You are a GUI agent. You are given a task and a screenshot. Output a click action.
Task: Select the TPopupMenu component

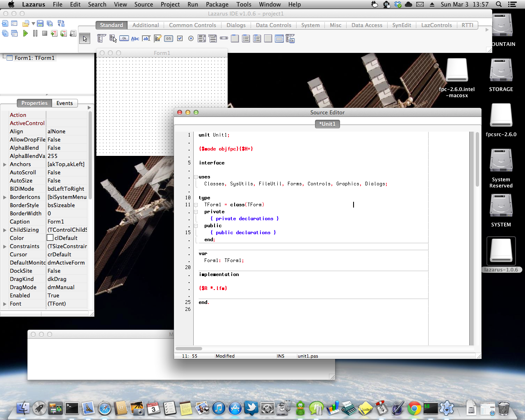(113, 39)
